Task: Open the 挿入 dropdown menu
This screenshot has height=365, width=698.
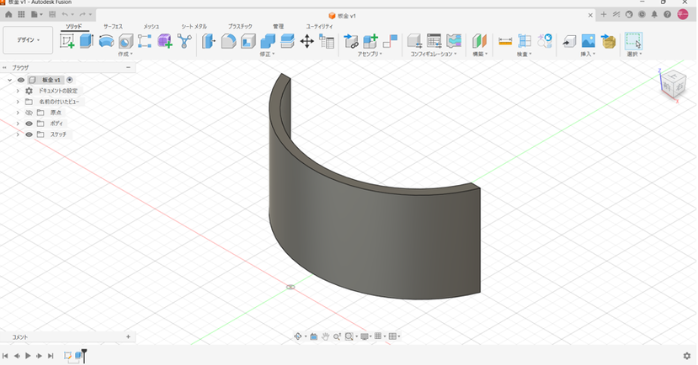Action: coord(588,54)
